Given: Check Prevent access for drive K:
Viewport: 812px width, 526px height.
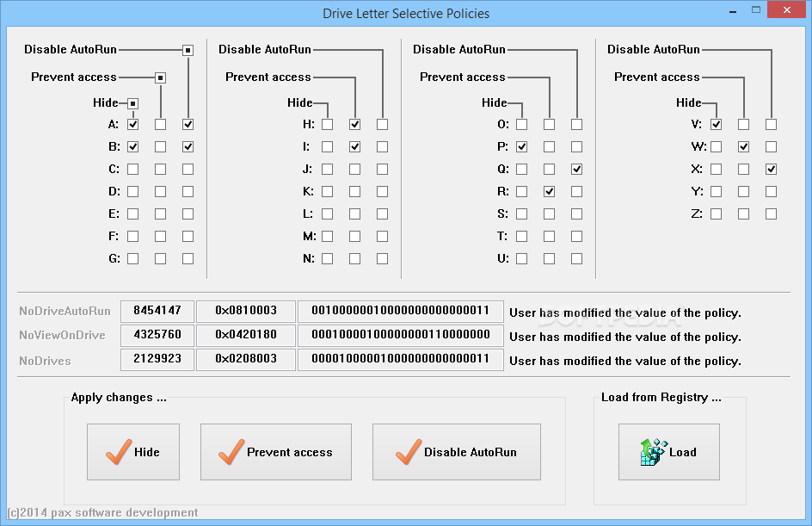Looking at the screenshot, I should tap(354, 192).
